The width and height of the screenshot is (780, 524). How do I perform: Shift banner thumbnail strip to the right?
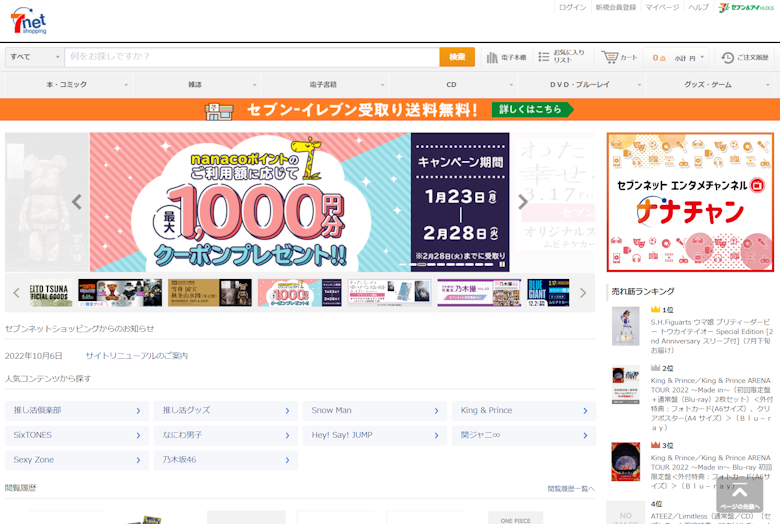(x=583, y=293)
